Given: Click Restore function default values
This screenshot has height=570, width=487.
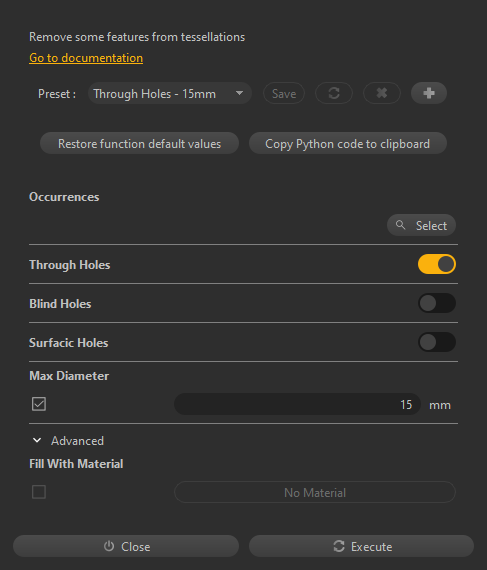Looking at the screenshot, I should point(140,143).
